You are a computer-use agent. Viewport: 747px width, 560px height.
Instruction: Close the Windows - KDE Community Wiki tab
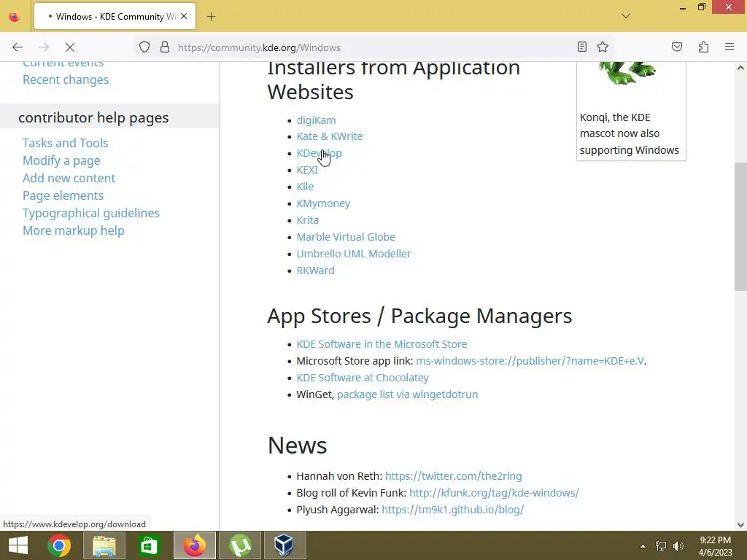(x=184, y=16)
